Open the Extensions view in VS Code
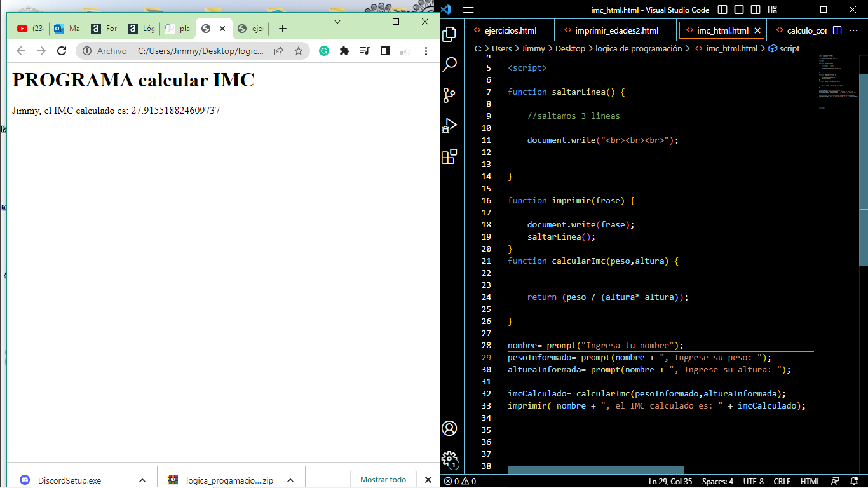This screenshot has height=488, width=868. (x=449, y=156)
